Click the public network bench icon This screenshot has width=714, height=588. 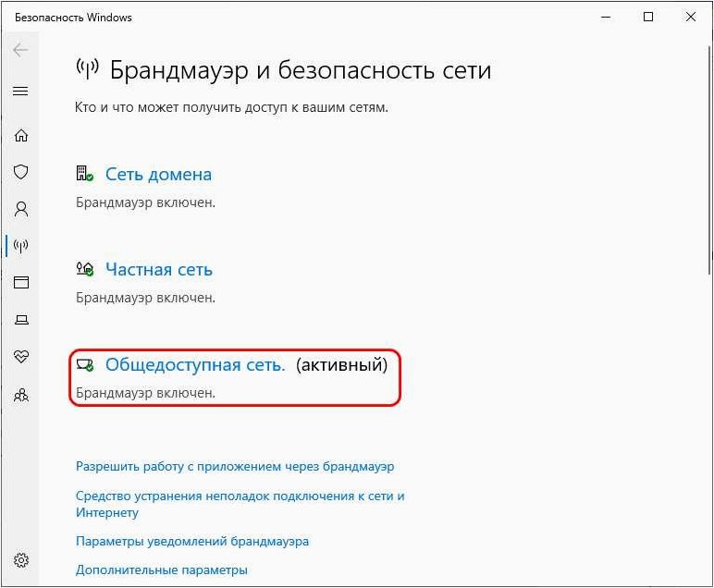(x=85, y=364)
